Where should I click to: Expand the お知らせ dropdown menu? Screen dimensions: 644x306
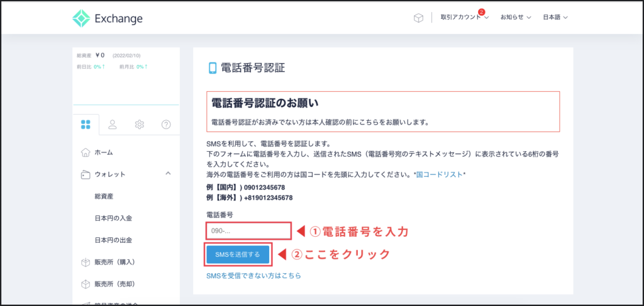click(516, 18)
